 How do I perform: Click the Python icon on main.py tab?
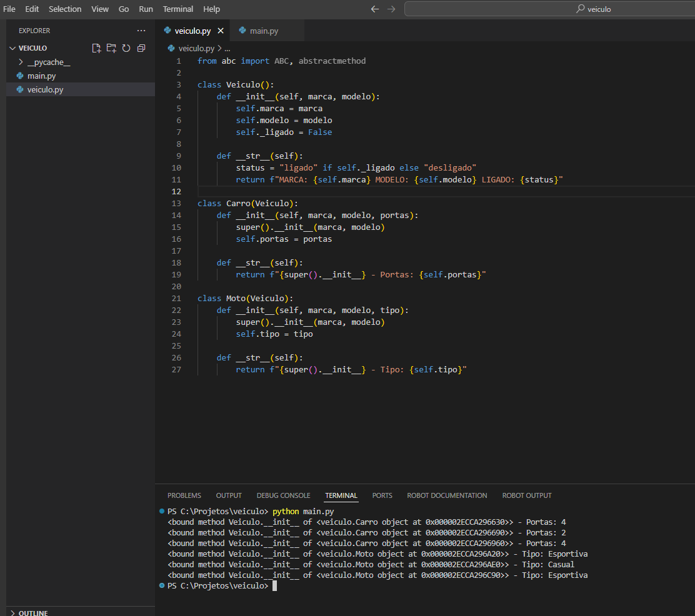[242, 31]
